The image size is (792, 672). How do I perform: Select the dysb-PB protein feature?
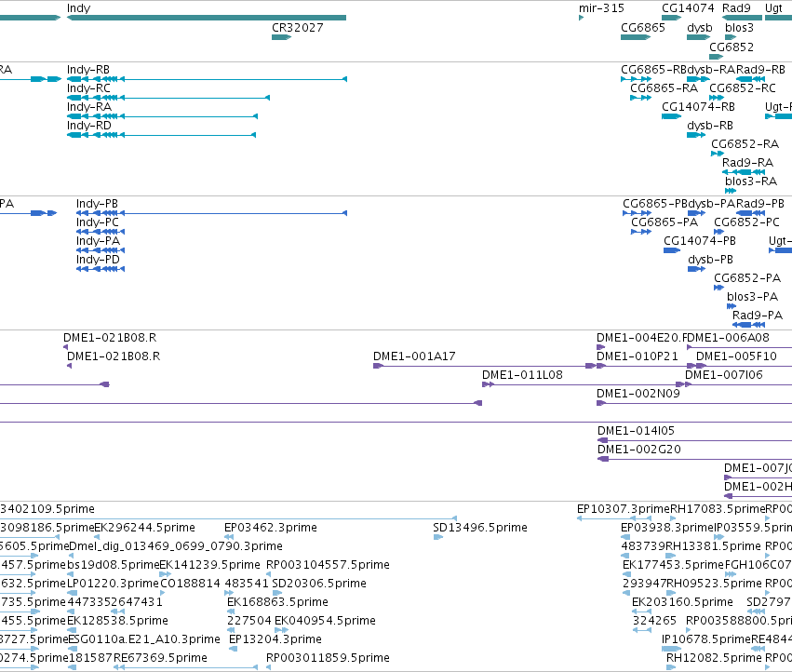point(696,269)
